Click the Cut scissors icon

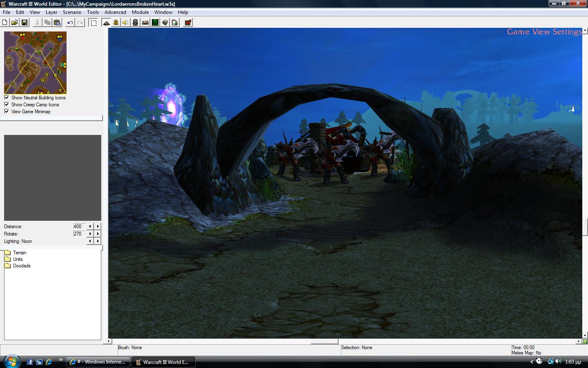coord(37,22)
